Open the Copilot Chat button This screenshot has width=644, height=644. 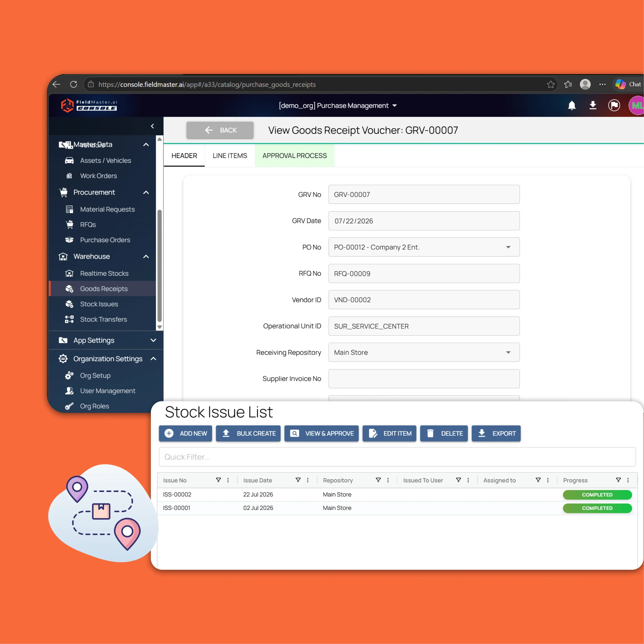click(x=629, y=84)
